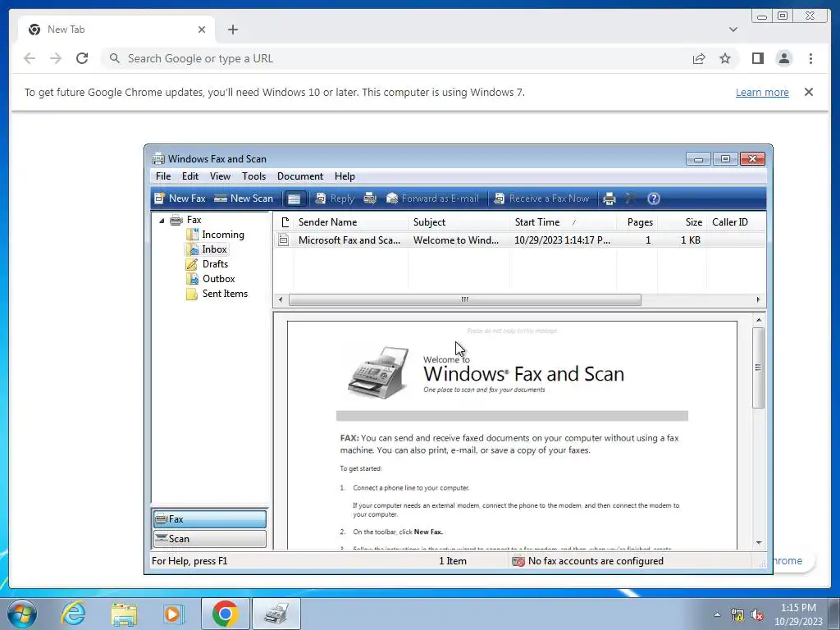This screenshot has width=840, height=630.
Task: Click the Delete icon in Fax toolbar
Action: 631,199
